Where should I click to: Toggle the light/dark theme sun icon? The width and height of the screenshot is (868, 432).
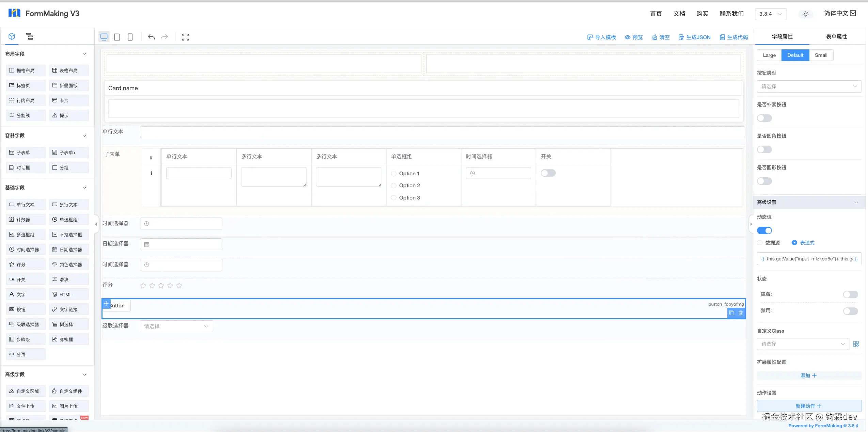805,14
